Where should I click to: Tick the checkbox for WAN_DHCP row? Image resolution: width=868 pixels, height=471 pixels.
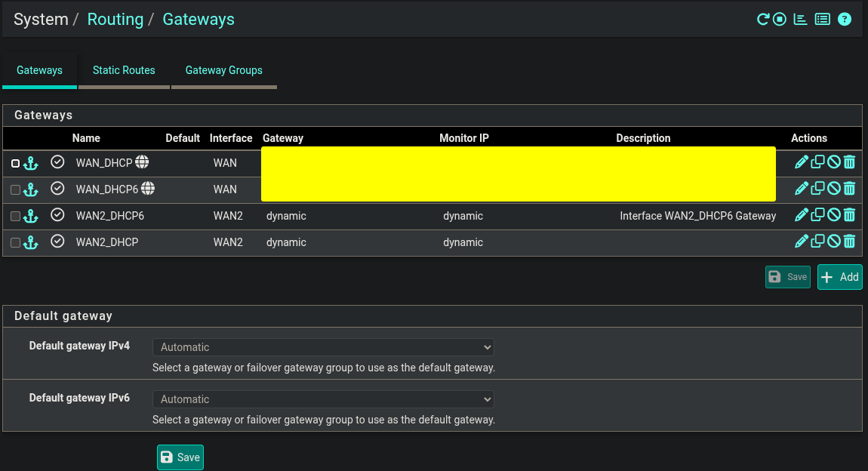pos(16,163)
